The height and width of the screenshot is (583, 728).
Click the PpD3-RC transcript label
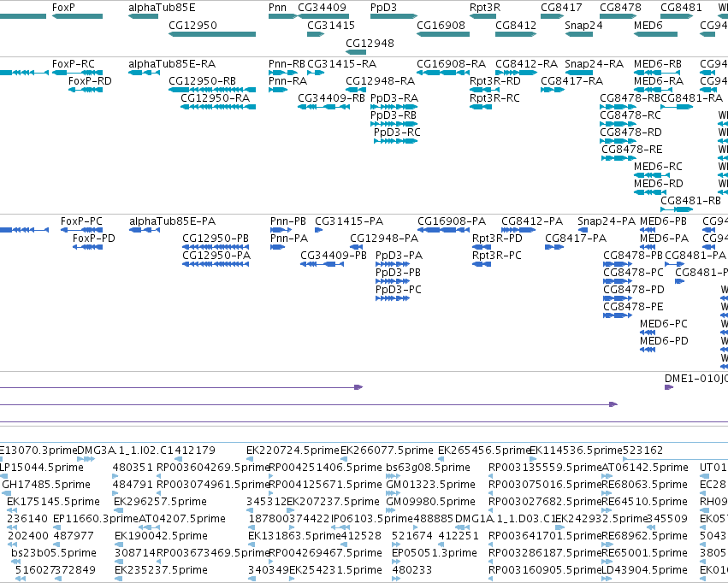tap(398, 132)
